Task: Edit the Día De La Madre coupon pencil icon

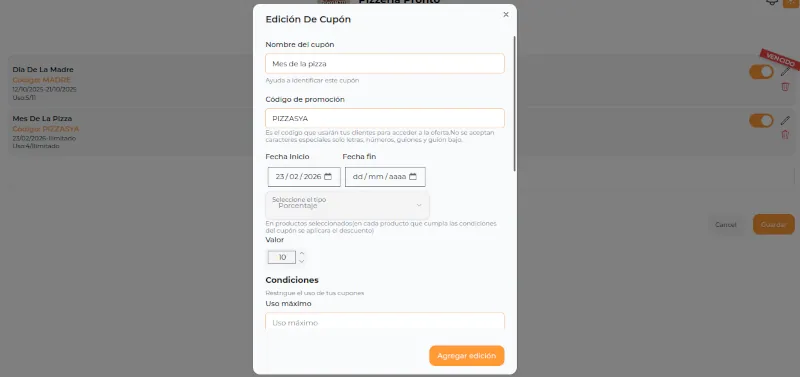Action: click(x=785, y=71)
